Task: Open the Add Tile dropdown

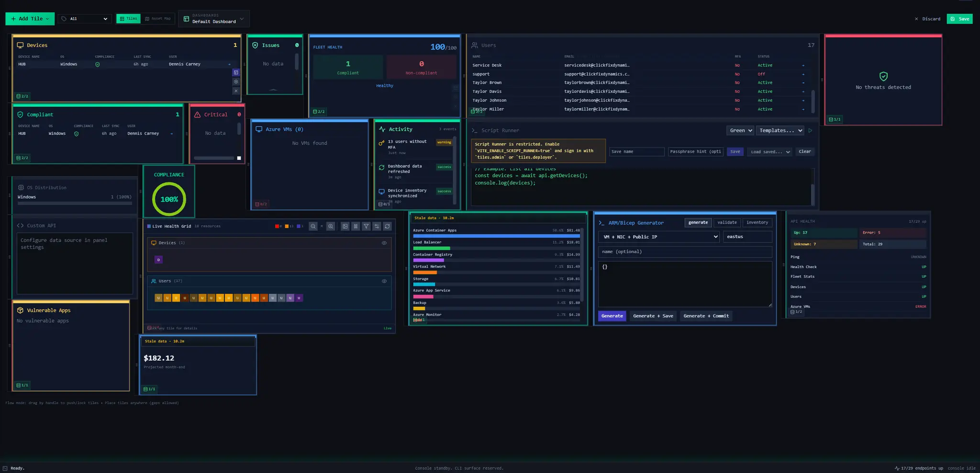Action: point(30,19)
